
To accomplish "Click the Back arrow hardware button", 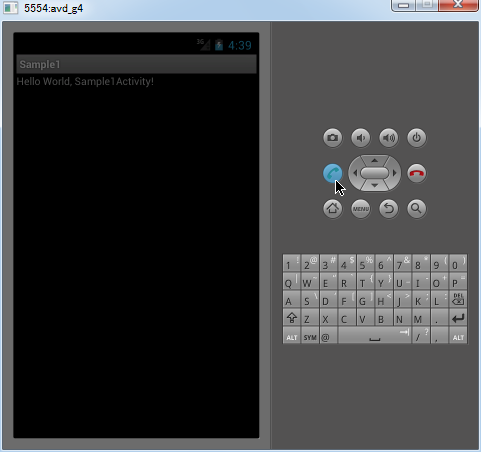I will pyautogui.click(x=389, y=209).
